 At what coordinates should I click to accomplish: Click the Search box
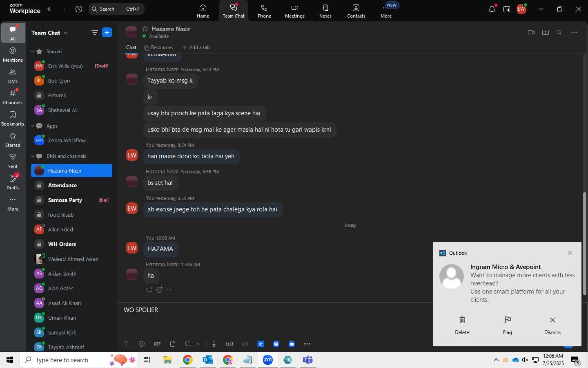[116, 9]
